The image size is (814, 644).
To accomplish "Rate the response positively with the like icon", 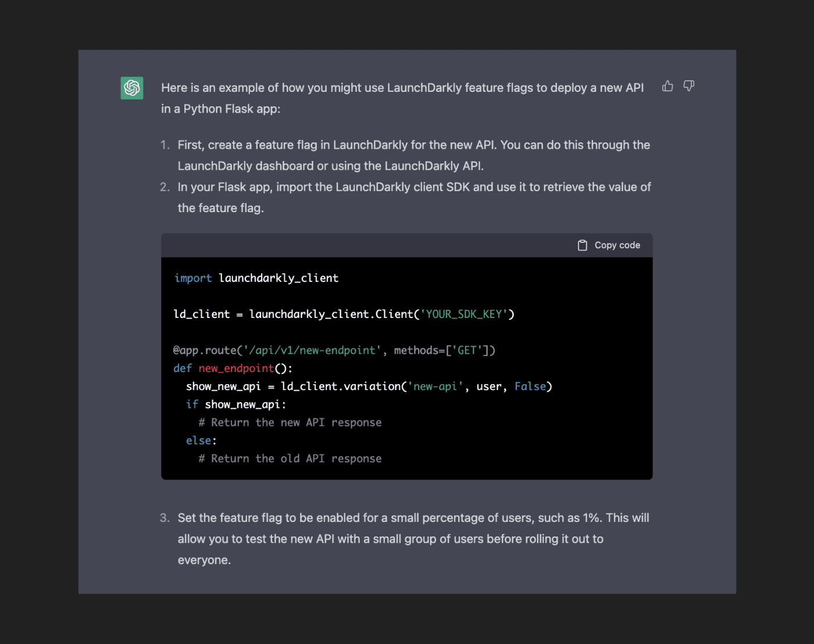I will coord(667,85).
